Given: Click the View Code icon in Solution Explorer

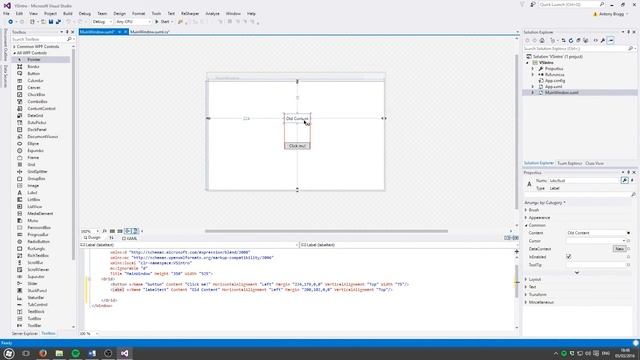Looking at the screenshot, I should point(595,40).
